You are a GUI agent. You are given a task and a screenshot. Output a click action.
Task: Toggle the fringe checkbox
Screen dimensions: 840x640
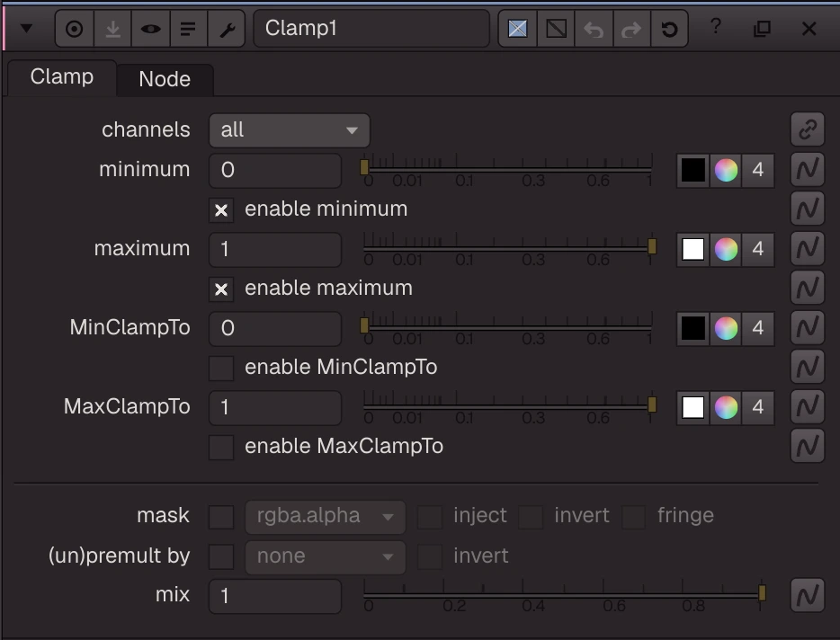coord(633,518)
